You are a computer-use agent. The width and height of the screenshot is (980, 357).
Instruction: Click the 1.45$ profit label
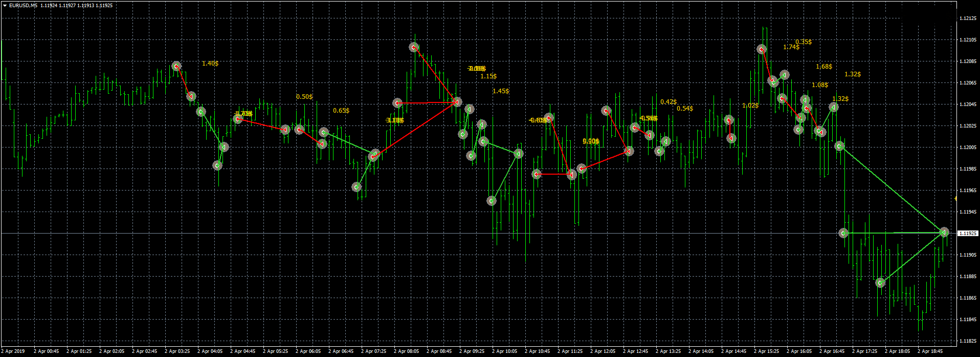click(x=501, y=91)
